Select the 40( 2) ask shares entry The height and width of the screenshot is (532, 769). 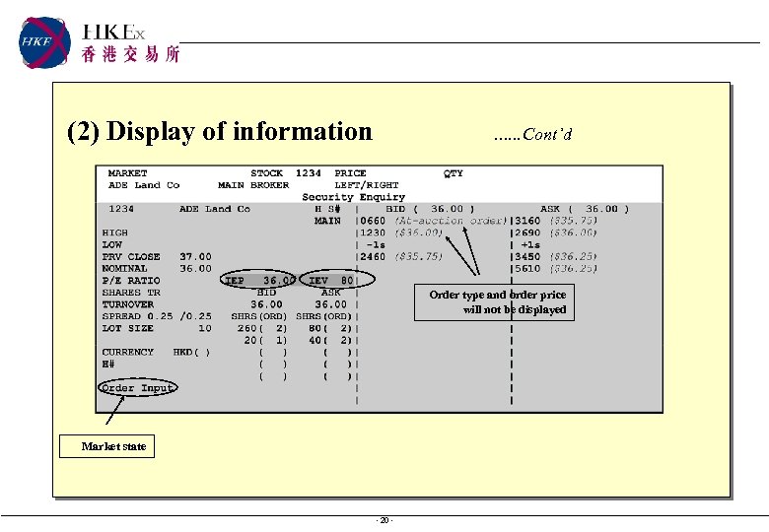point(330,340)
